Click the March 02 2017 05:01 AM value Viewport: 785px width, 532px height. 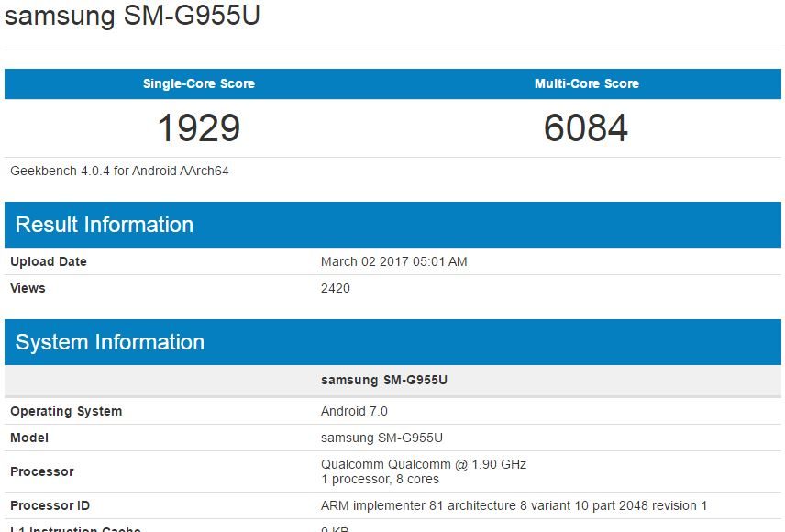[393, 261]
